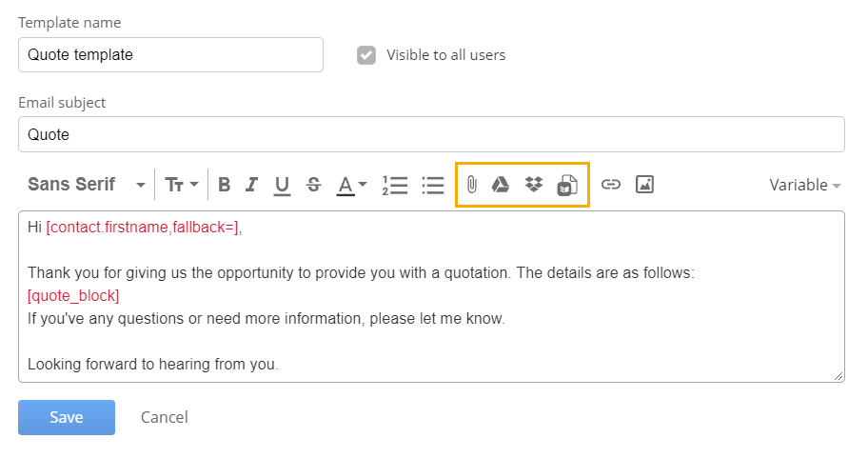This screenshot has width=868, height=458.
Task: Click inside the email body editor
Action: coord(431,296)
